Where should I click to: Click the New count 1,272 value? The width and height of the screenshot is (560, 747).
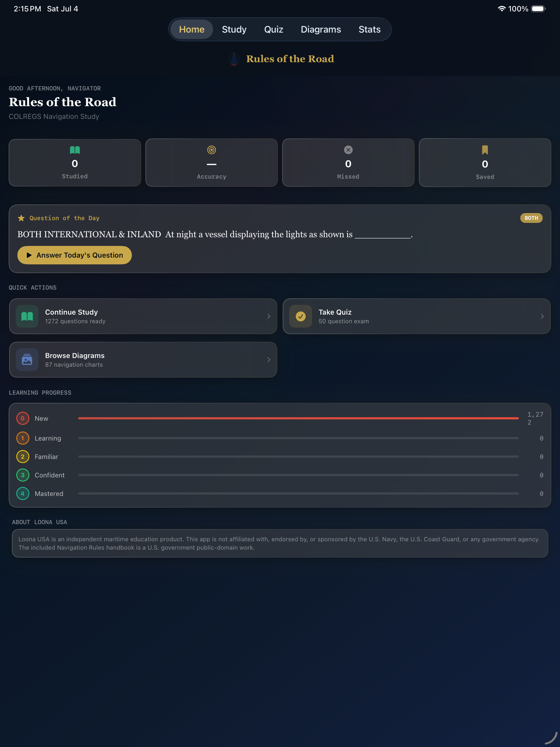[x=535, y=418]
